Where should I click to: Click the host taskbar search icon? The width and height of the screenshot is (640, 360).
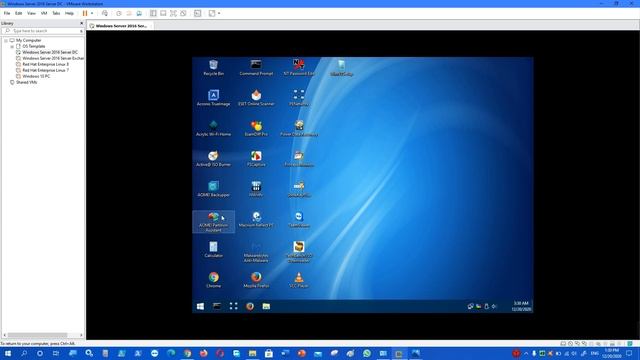click(24, 353)
